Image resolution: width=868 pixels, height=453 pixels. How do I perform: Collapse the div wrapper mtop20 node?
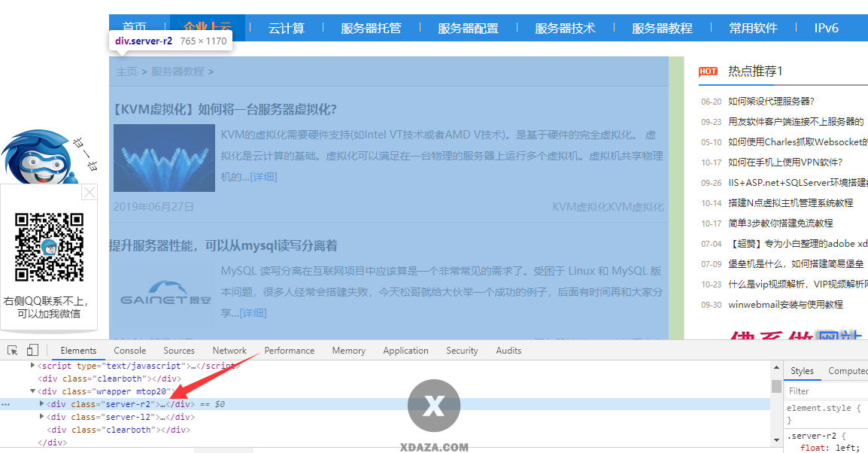[32, 391]
